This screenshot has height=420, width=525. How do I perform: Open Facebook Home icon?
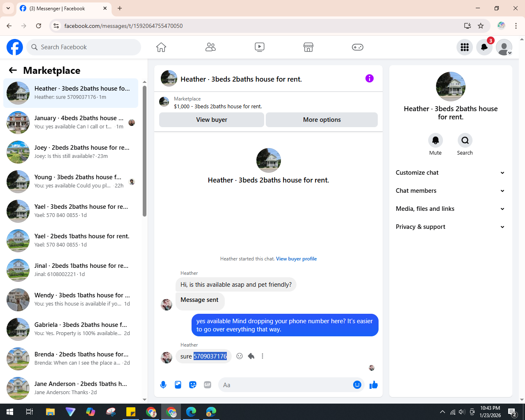[161, 47]
